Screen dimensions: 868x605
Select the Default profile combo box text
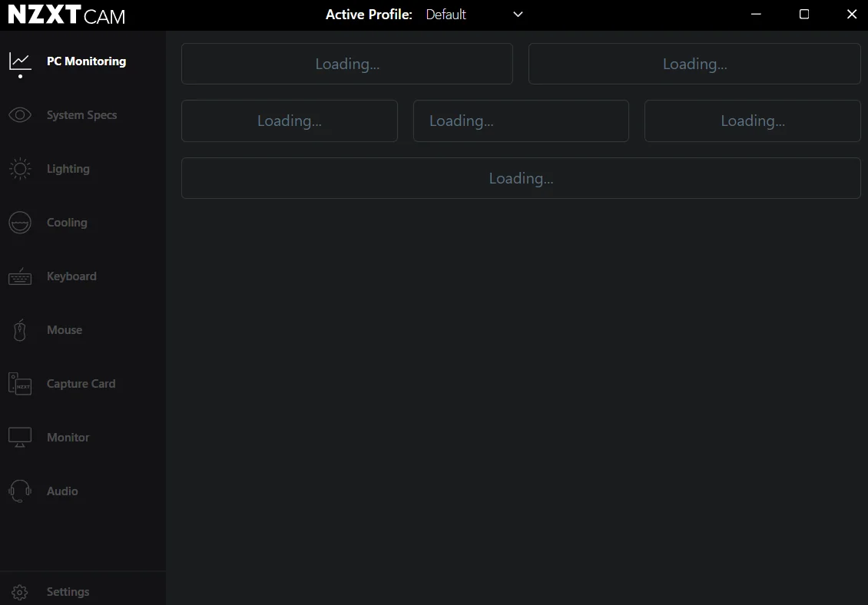click(x=446, y=15)
